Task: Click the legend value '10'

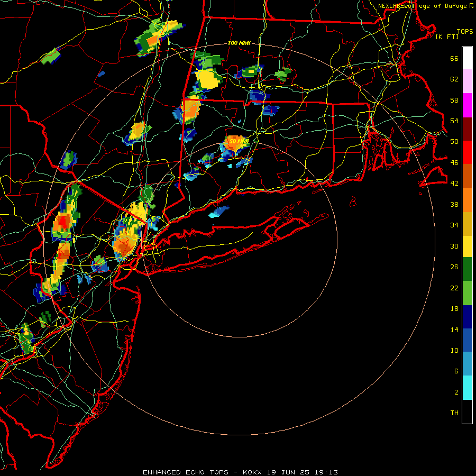Action: [x=454, y=350]
